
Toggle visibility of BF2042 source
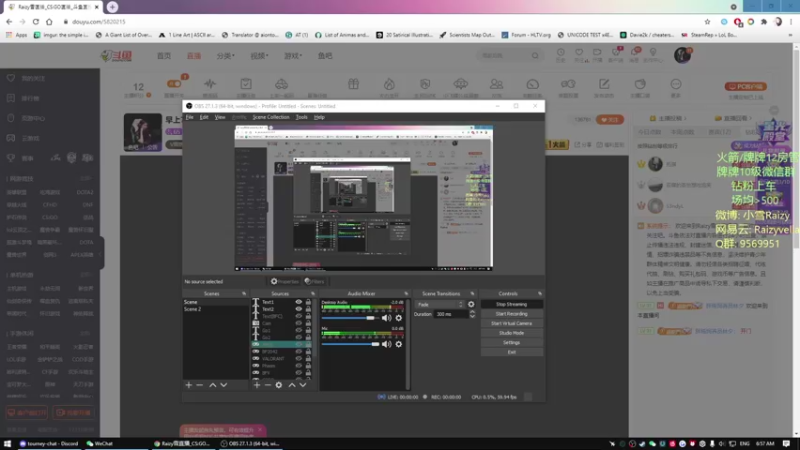click(298, 352)
